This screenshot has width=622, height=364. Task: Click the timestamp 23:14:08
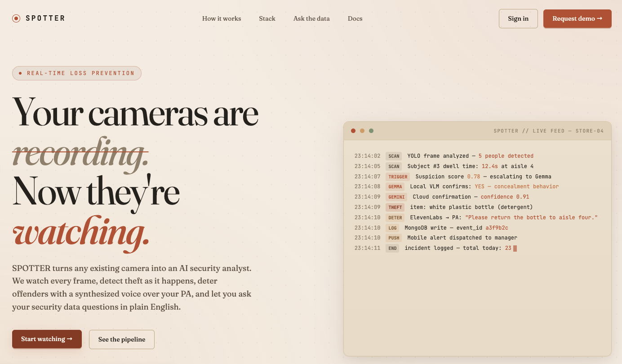click(x=367, y=186)
